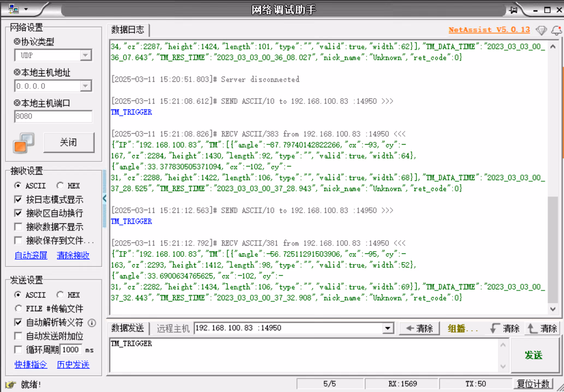The image size is (564, 392).
Task: Clear using the down-arrow 清除 button
Action: (505, 328)
